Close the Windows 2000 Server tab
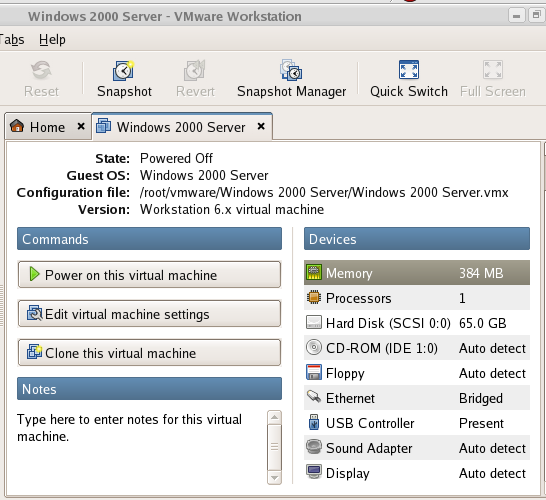 click(261, 126)
